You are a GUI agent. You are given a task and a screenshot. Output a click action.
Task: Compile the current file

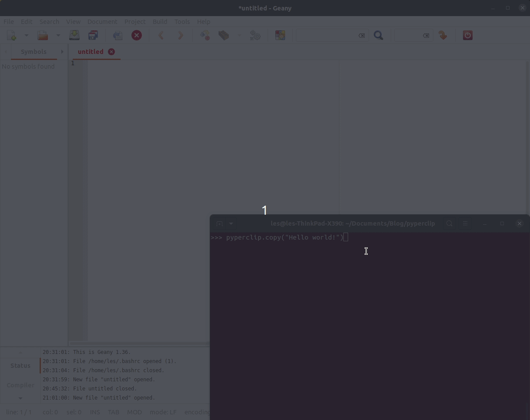(205, 35)
